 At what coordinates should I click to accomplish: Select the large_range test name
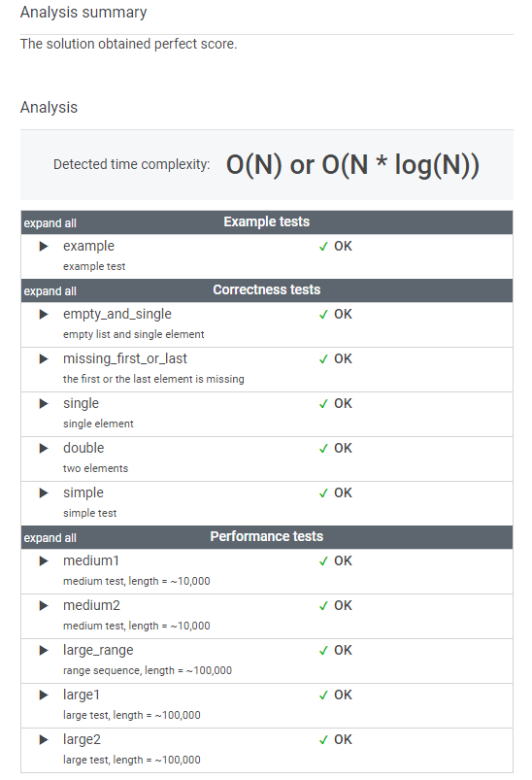[x=98, y=650]
